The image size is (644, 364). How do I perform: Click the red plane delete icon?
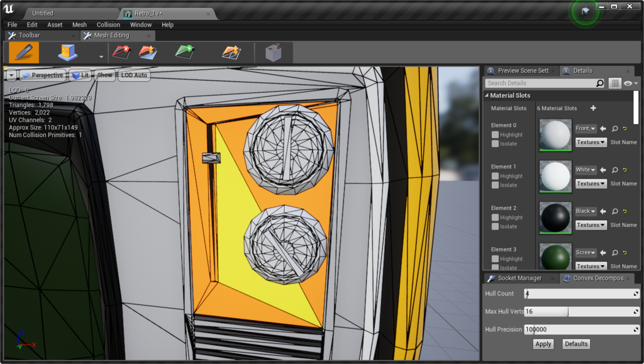coord(121,53)
